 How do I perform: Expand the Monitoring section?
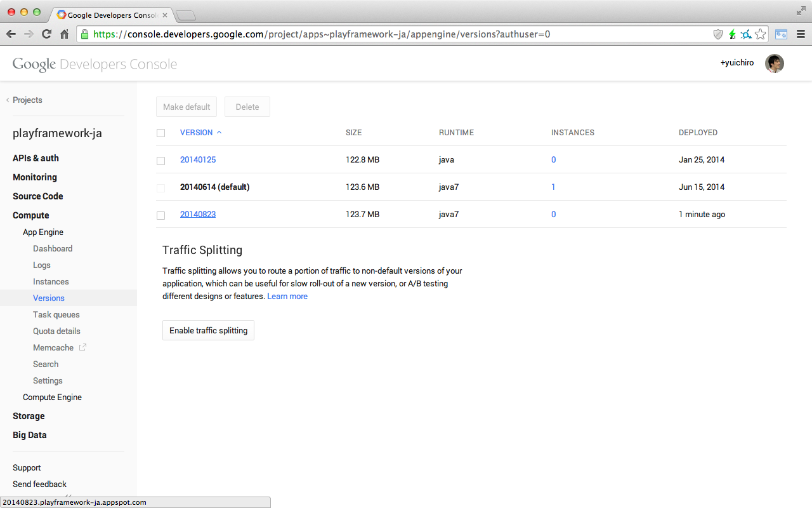pos(35,177)
